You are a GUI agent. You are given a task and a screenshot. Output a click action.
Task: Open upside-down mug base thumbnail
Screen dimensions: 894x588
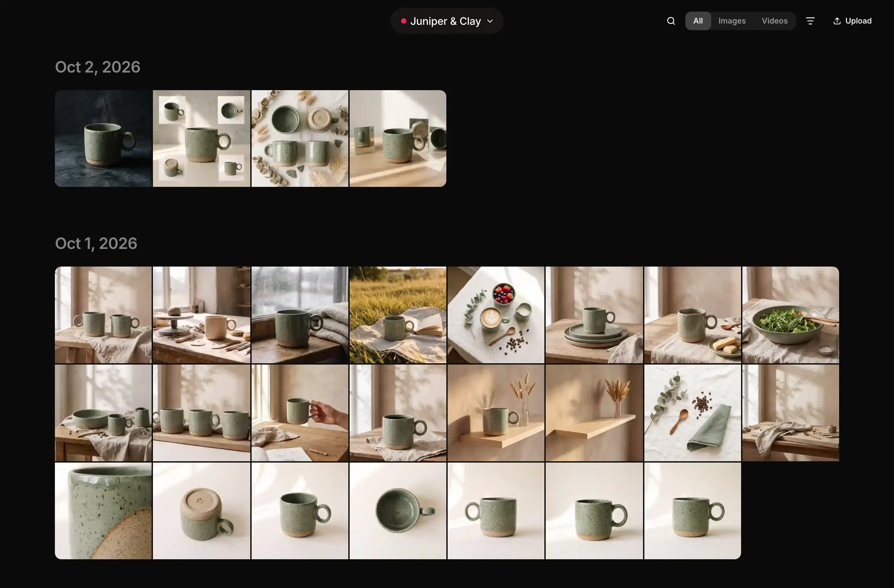tap(201, 511)
